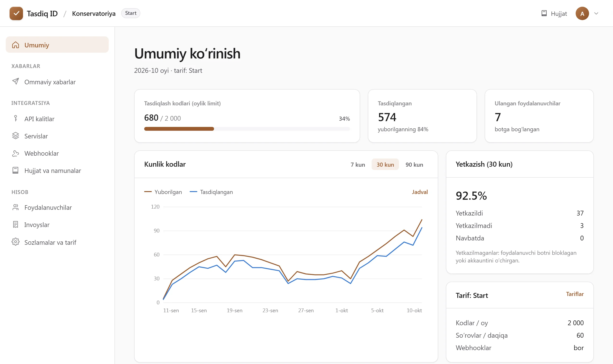613x364 pixels.
Task: Click the Start plan badge
Action: [x=131, y=13]
